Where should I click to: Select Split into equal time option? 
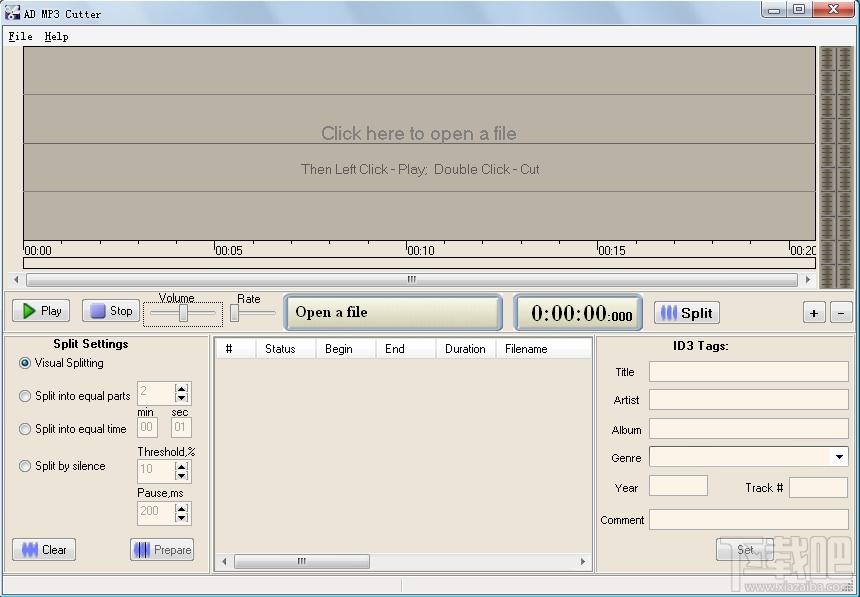[26, 429]
